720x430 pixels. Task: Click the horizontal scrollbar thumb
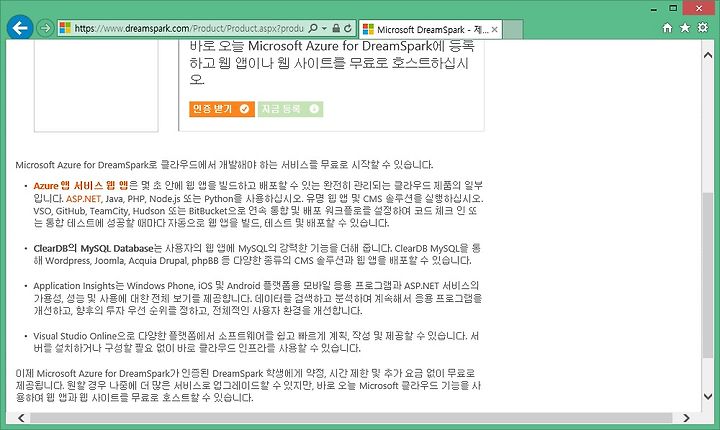(x=351, y=418)
